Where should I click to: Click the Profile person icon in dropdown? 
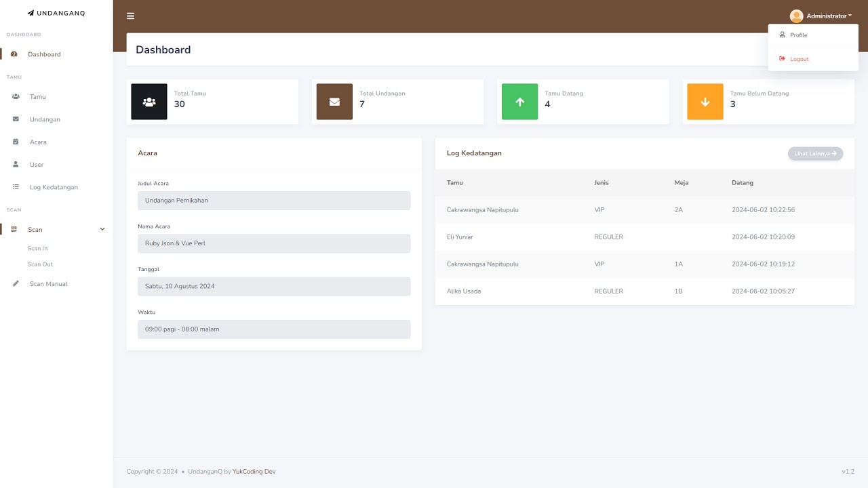(782, 35)
